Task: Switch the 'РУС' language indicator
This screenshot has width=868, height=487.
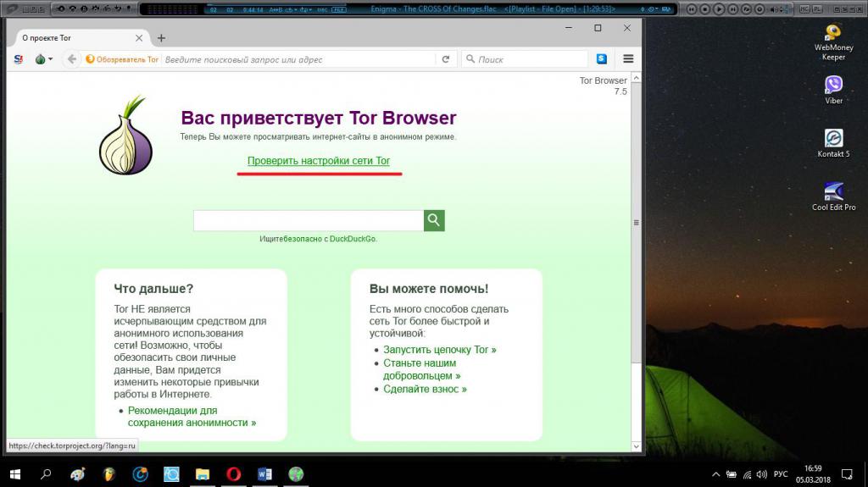Action: pyautogui.click(x=781, y=474)
